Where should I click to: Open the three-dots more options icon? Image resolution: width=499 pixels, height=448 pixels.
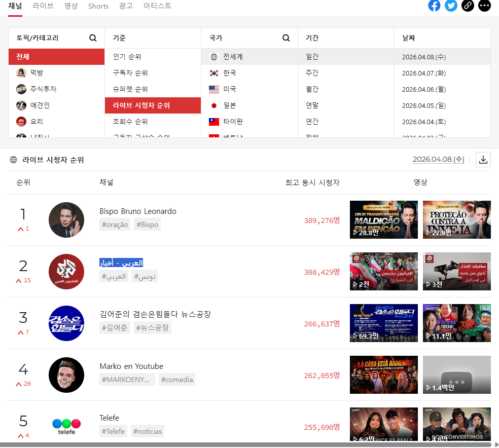pos(484,6)
